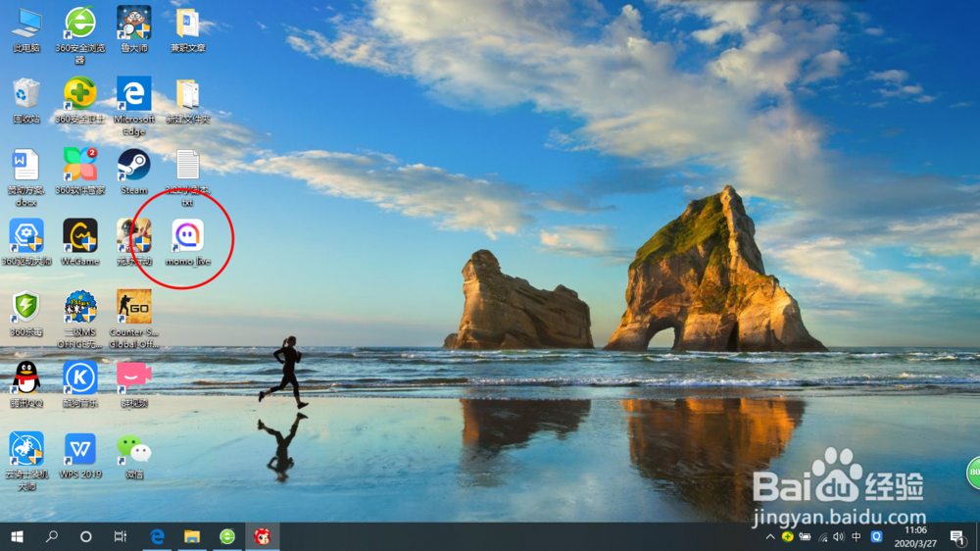Viewport: 980px width, 551px height.
Task: Select the Microsoft Edge desktop shortcut
Action: tap(133, 106)
